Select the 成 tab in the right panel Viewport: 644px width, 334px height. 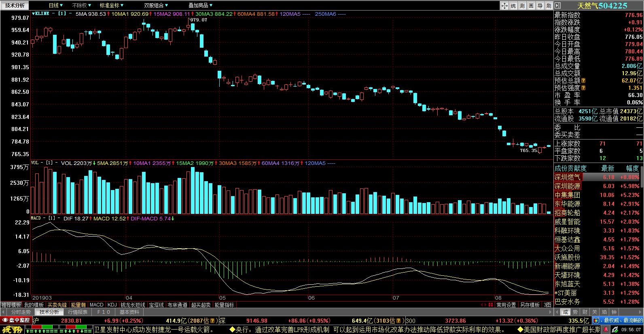(566, 312)
